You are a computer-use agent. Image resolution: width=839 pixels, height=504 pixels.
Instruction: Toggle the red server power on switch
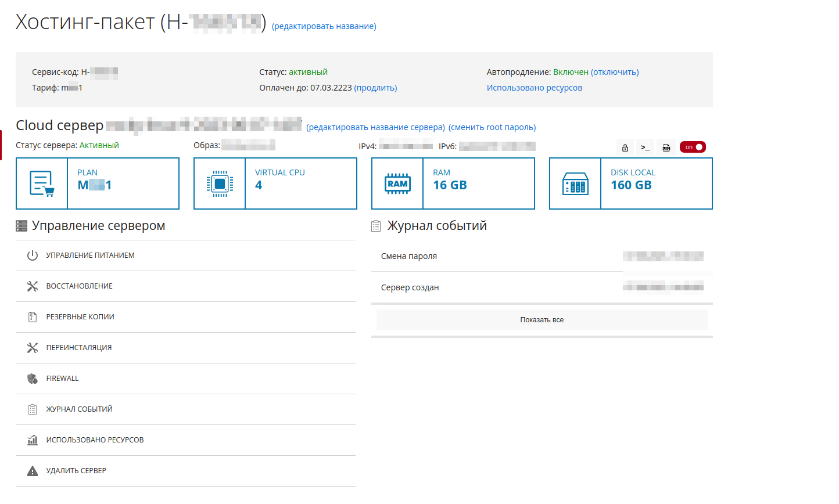pyautogui.click(x=693, y=147)
